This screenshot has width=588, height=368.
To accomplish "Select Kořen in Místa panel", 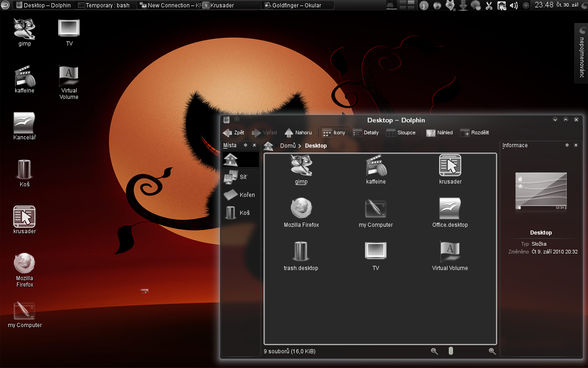I will point(241,195).
